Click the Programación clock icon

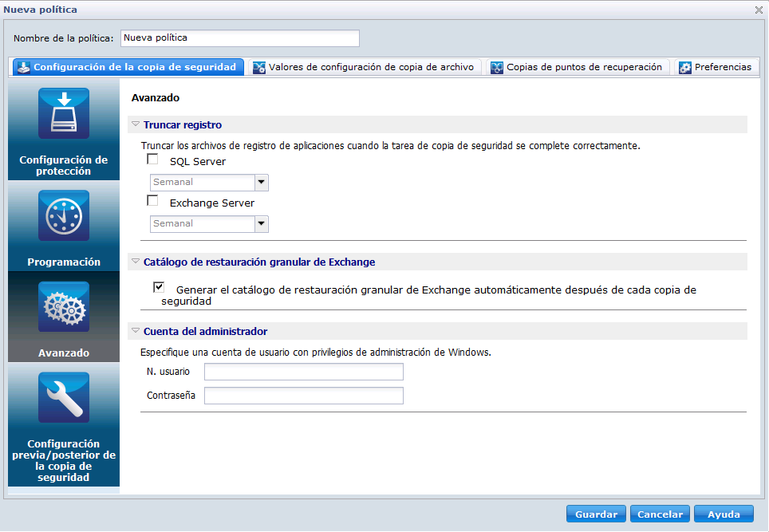pos(63,215)
